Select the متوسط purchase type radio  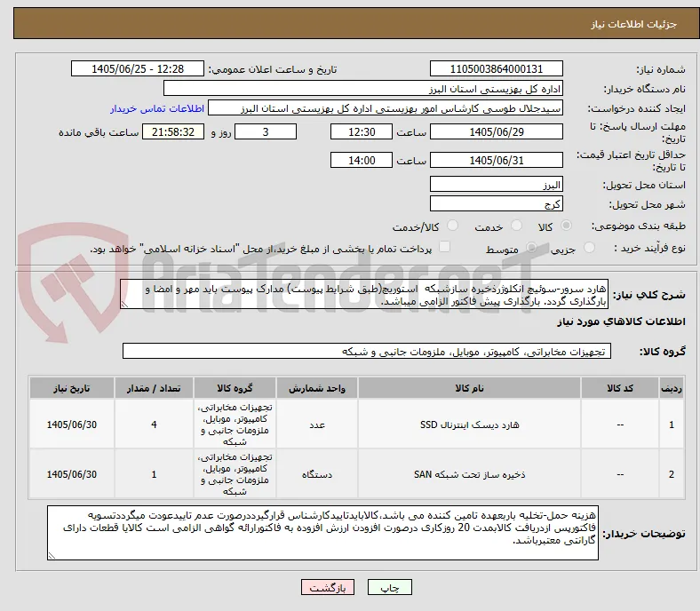tap(531, 247)
